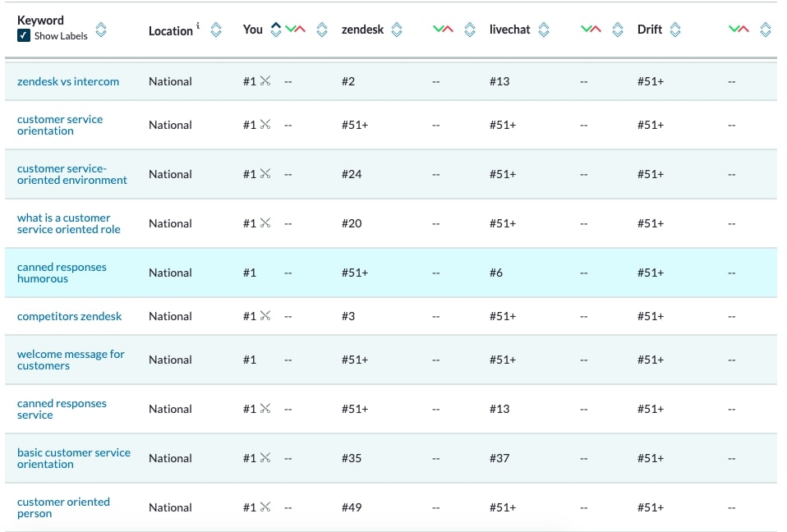787x532 pixels.
Task: Sort the table by the Keyword column
Action: (x=101, y=30)
